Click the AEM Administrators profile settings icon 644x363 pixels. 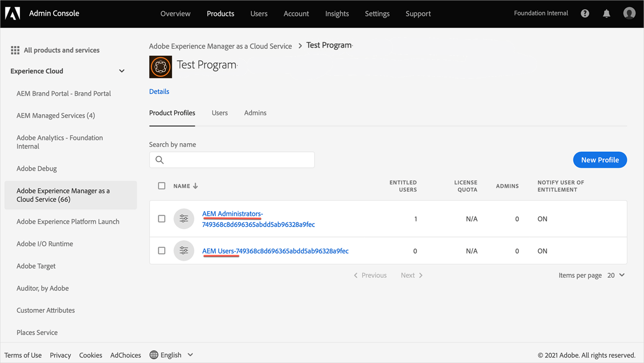[184, 218]
